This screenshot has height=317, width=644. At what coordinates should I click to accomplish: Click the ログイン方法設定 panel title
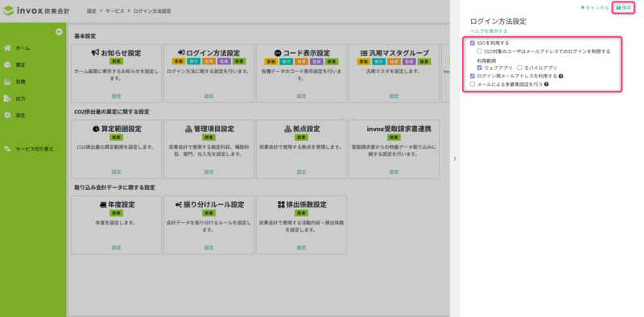coord(498,22)
